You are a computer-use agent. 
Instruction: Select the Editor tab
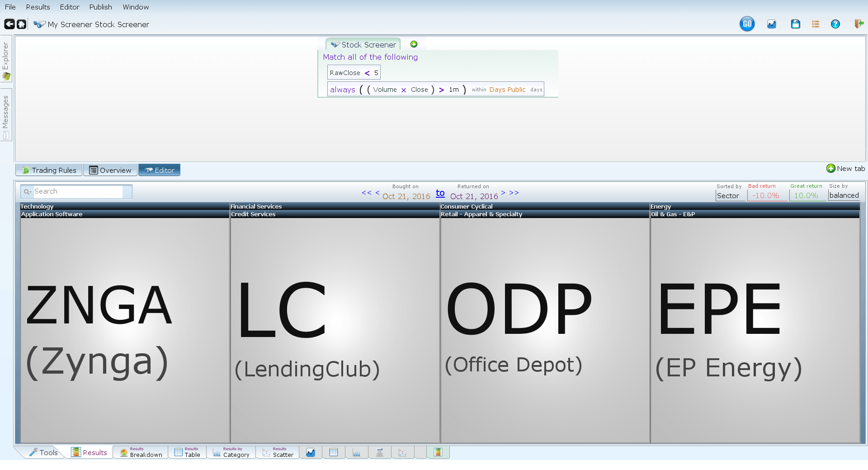159,170
